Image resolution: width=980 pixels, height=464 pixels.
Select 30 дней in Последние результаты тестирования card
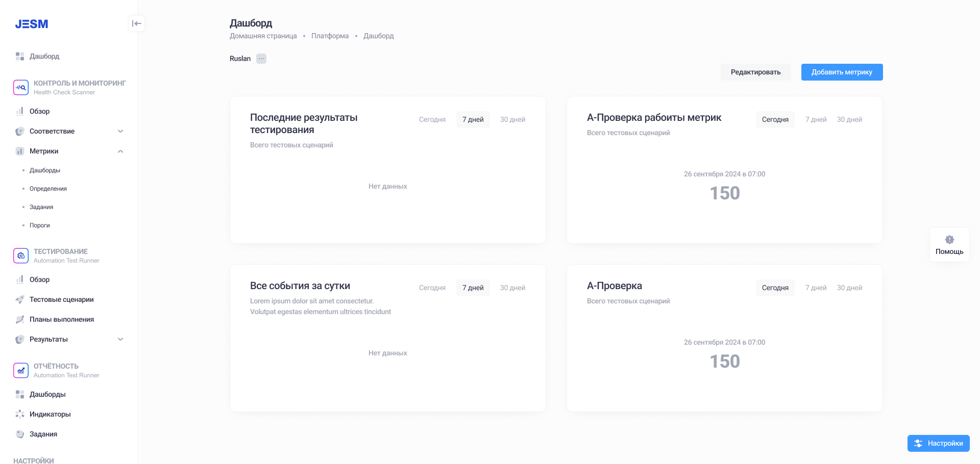pos(512,119)
